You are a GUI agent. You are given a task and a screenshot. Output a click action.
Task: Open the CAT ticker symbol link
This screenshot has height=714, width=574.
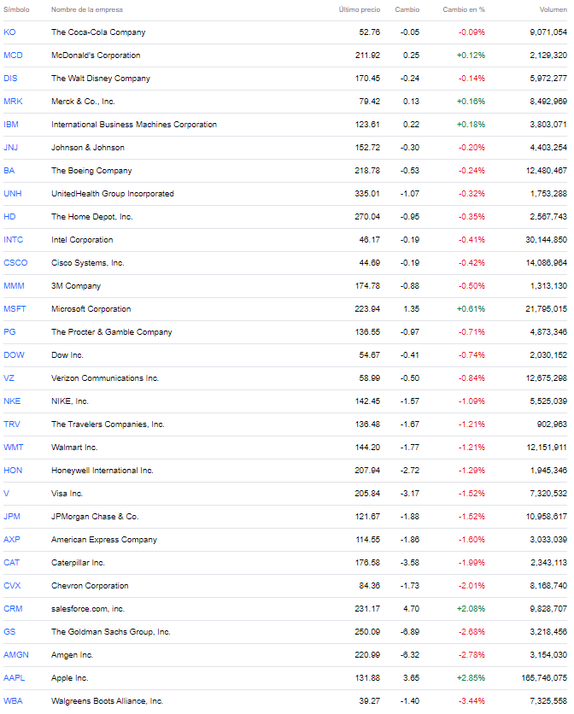11,563
